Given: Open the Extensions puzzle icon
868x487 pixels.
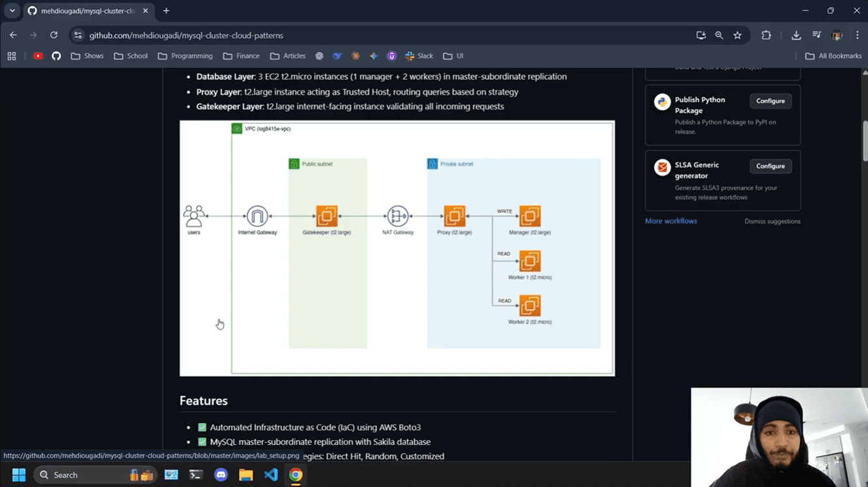Looking at the screenshot, I should [x=766, y=35].
